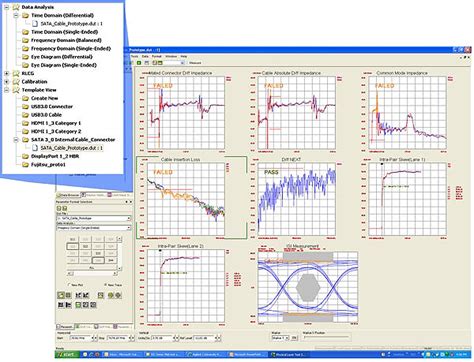Screen dimensions: 474x362
Task: Open the Window menu
Action: [x=171, y=57]
